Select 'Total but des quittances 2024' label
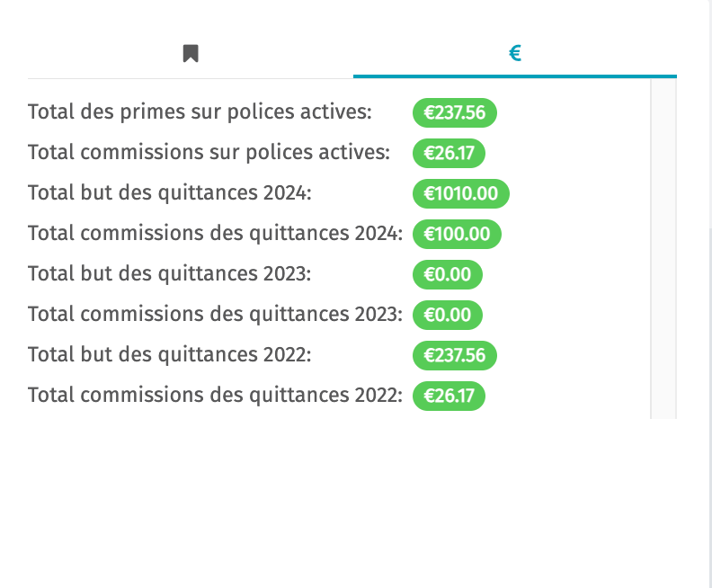The image size is (712, 588). click(x=170, y=192)
